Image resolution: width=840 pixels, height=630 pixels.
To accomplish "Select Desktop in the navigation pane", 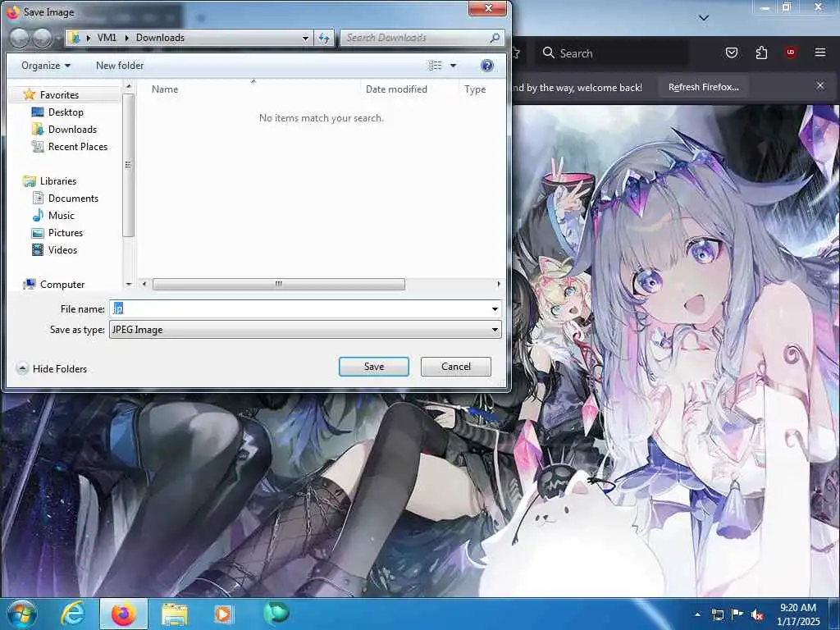I will [66, 112].
